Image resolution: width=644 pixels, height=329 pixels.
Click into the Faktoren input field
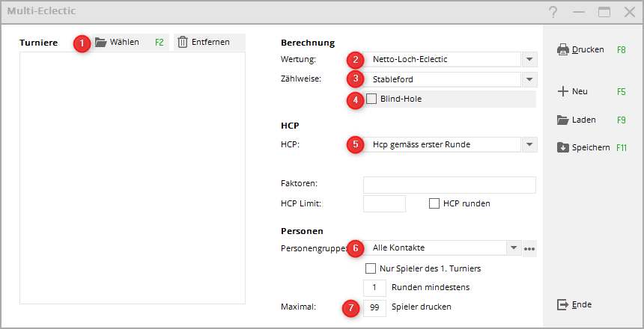coord(449,185)
